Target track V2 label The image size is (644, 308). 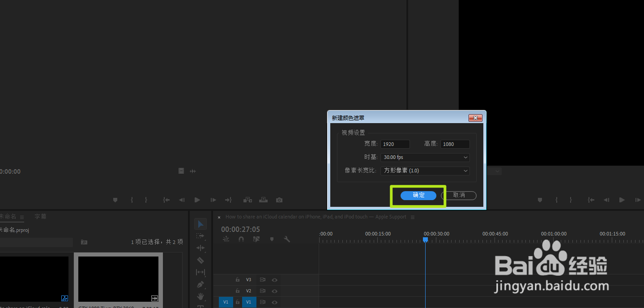[249, 291]
